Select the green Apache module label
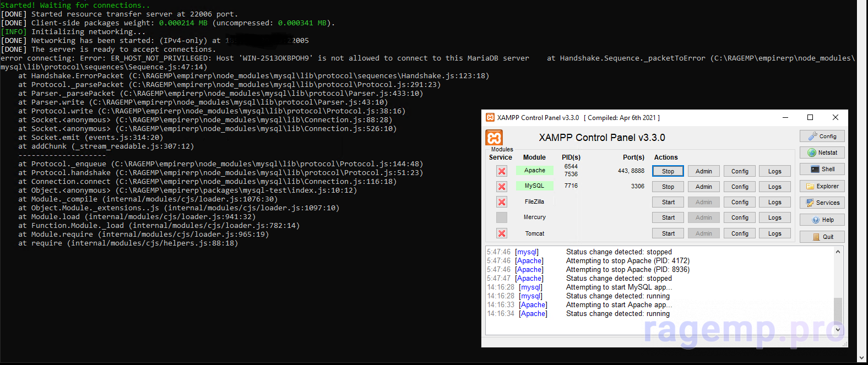Image resolution: width=868 pixels, height=365 pixels. point(535,171)
